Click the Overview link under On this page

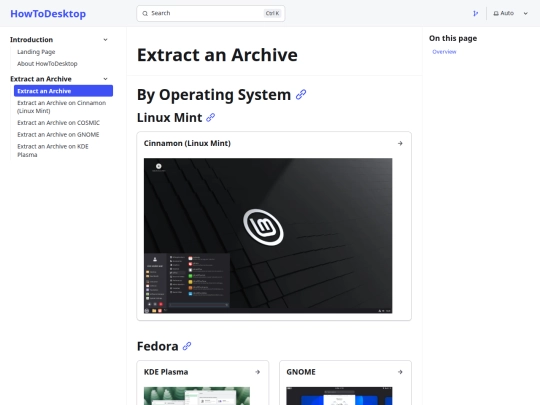(444, 52)
